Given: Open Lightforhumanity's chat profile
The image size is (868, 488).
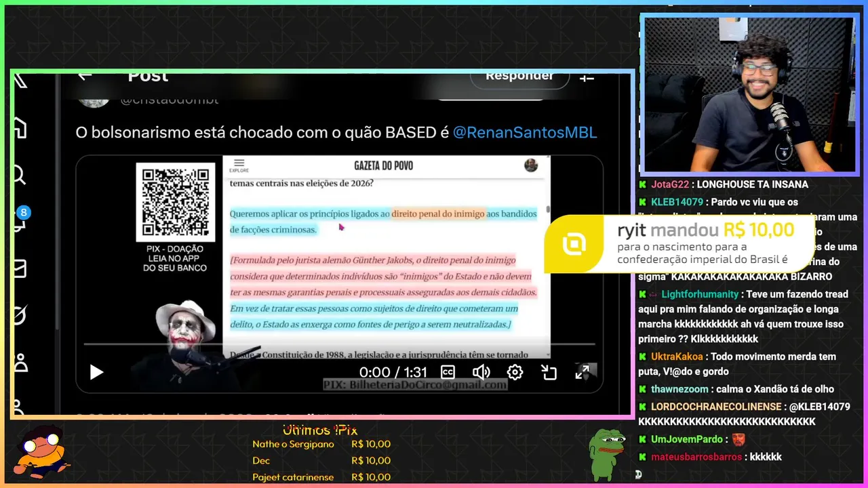Looking at the screenshot, I should pos(700,294).
